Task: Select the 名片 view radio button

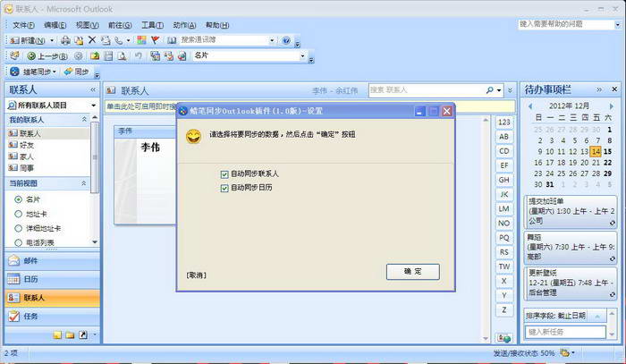Action: (x=18, y=199)
